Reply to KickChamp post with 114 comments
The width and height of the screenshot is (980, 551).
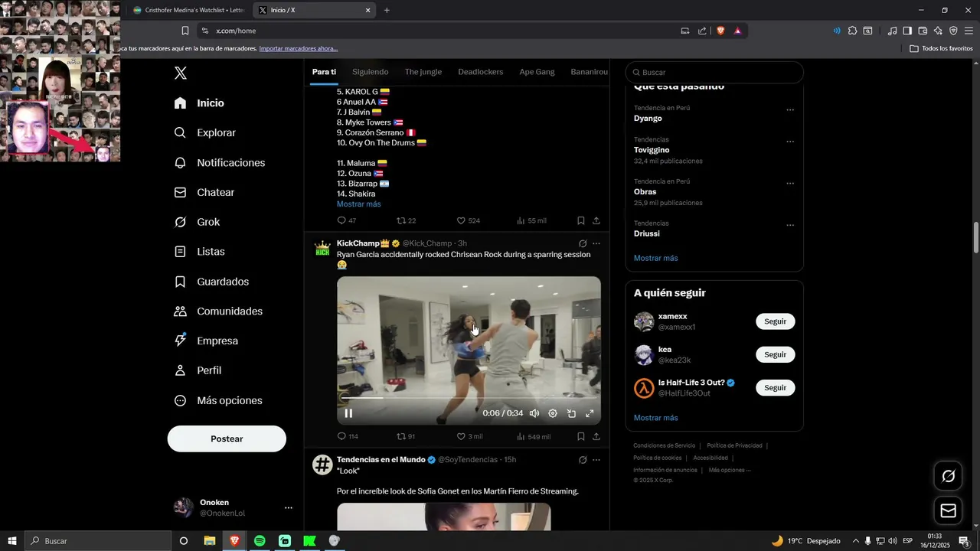[348, 436]
